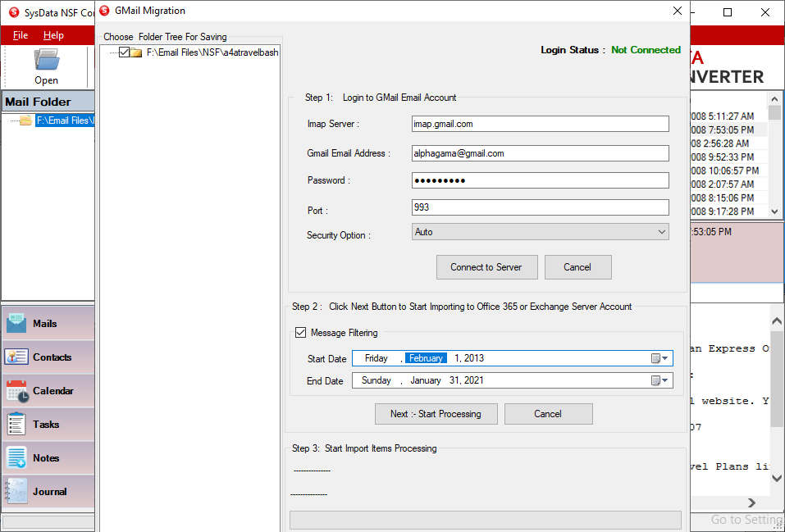Click the Open folder icon in toolbar

click(47, 60)
